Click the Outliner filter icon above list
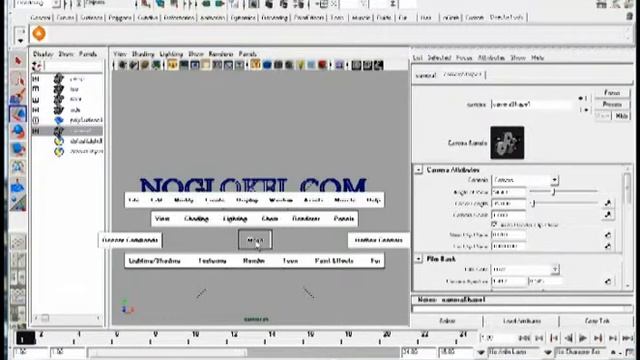This screenshot has height=360, width=640. (x=37, y=65)
